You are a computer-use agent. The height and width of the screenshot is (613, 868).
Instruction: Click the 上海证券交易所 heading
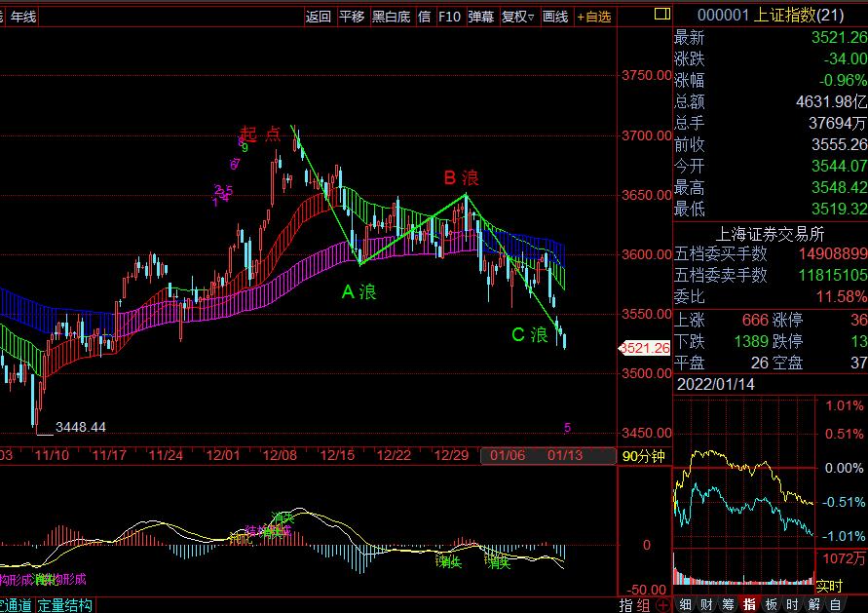[770, 234]
